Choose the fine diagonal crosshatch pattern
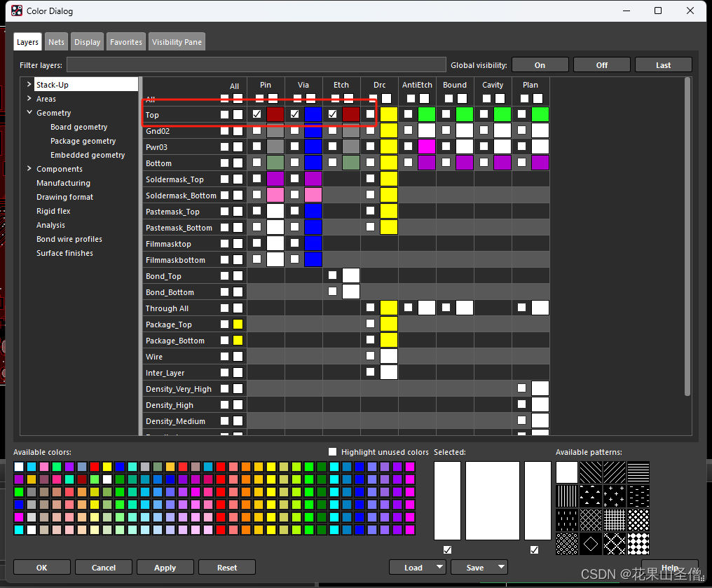 tap(591, 520)
